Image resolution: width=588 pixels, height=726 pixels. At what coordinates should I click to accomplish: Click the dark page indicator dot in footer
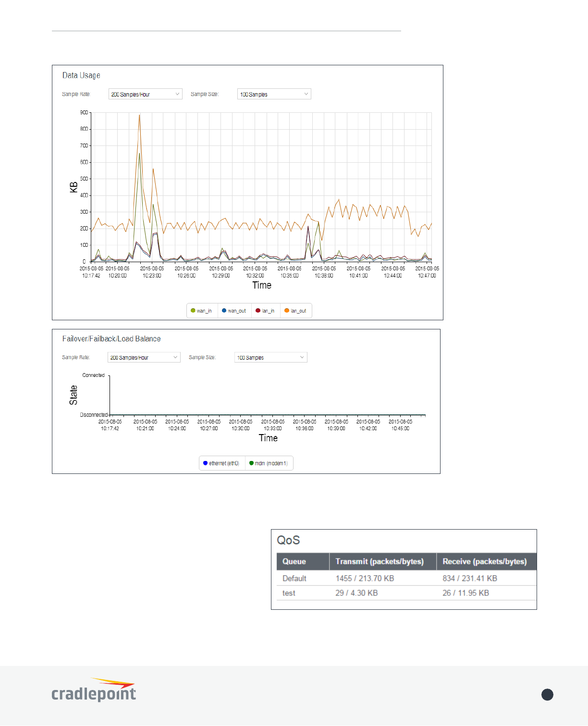click(547, 695)
